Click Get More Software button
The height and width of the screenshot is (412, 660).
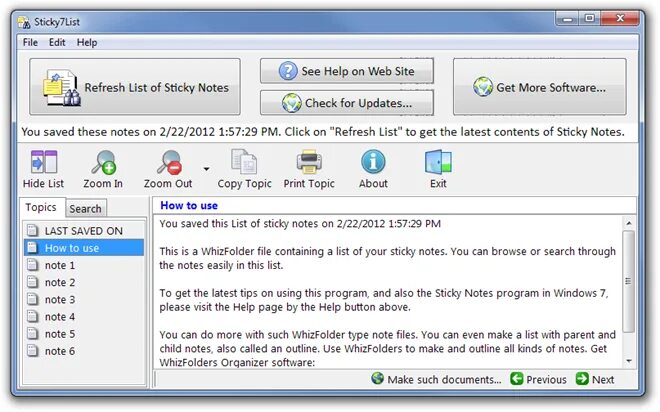coord(540,87)
